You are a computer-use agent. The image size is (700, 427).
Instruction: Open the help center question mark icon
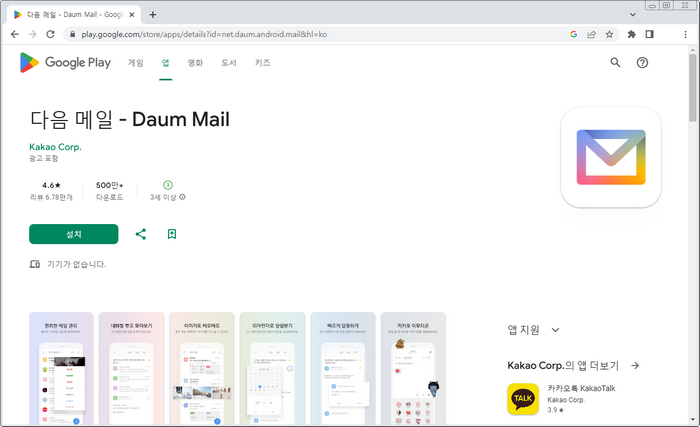(x=642, y=63)
